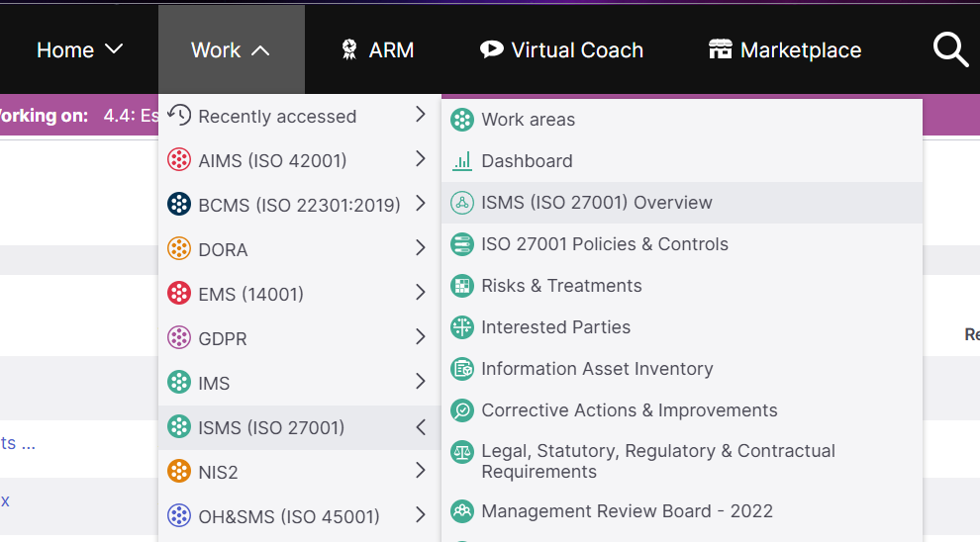Image resolution: width=980 pixels, height=542 pixels.
Task: Open Information Asset Inventory
Action: (x=682, y=368)
